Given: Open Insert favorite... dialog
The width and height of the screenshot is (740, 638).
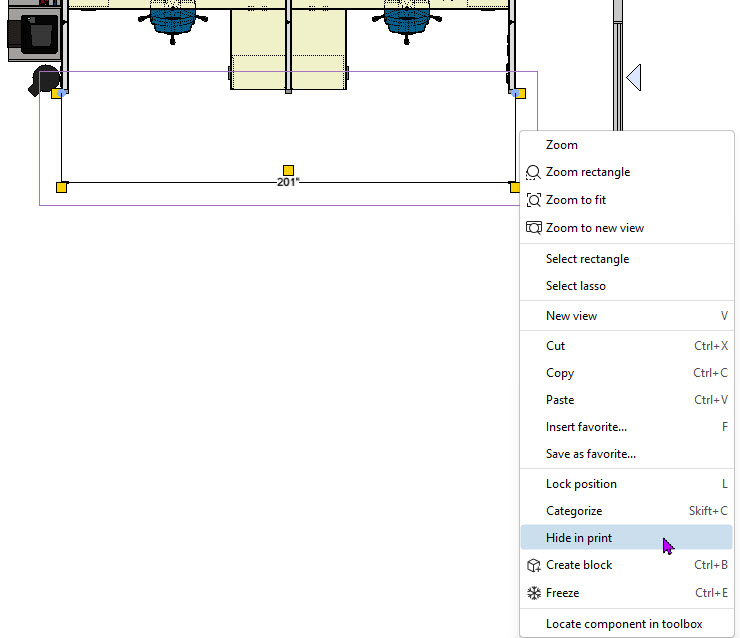Looking at the screenshot, I should [626, 427].
